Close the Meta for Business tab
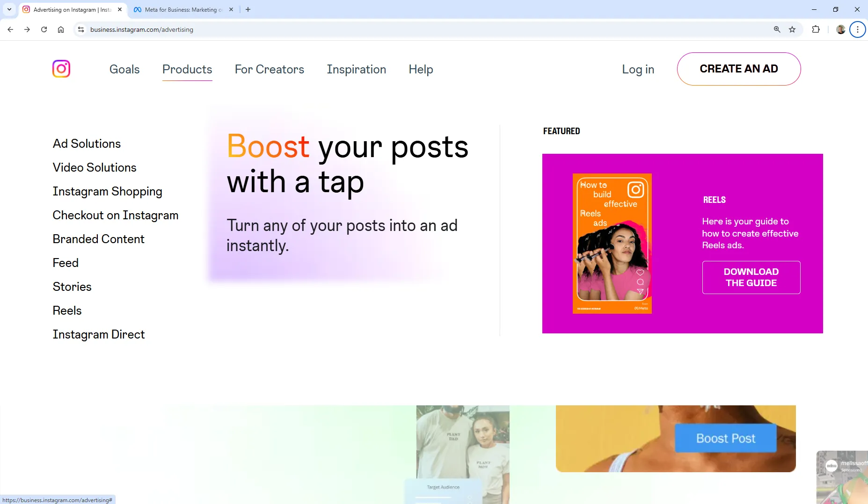Image resolution: width=868 pixels, height=504 pixels. [x=231, y=9]
